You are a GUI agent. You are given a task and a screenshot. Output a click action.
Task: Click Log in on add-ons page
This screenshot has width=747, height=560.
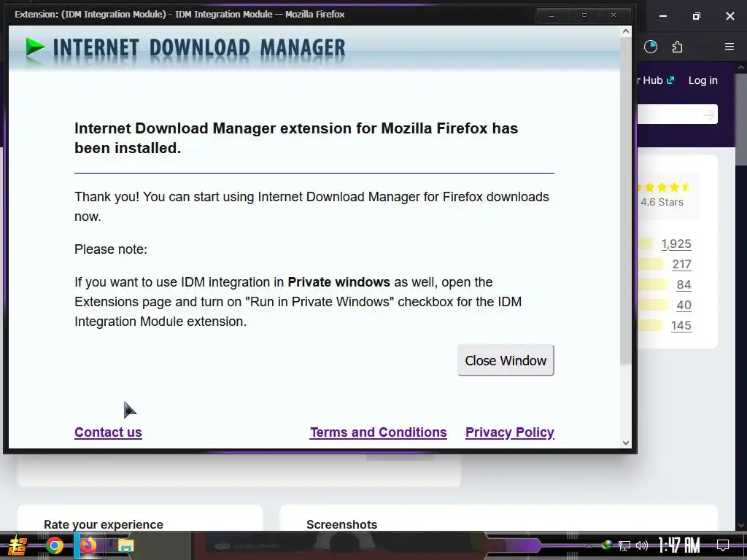click(x=703, y=80)
